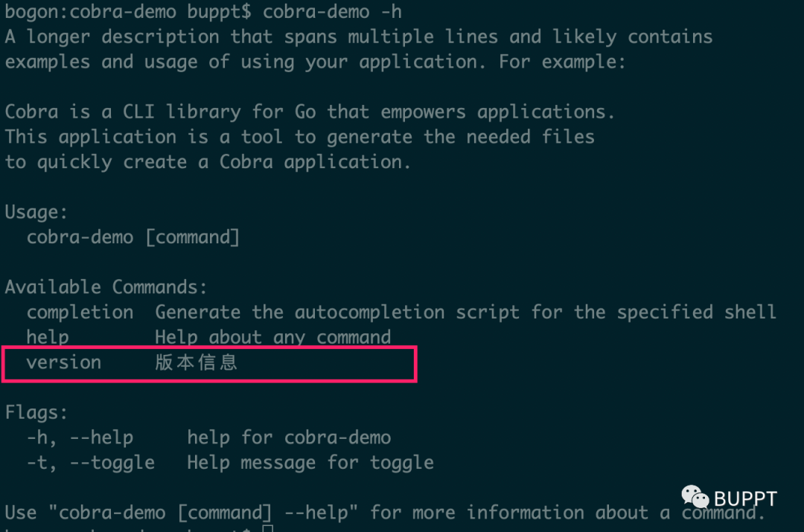Click the '-t, --toggle' flag
This screenshot has height=532, width=804.
91,463
